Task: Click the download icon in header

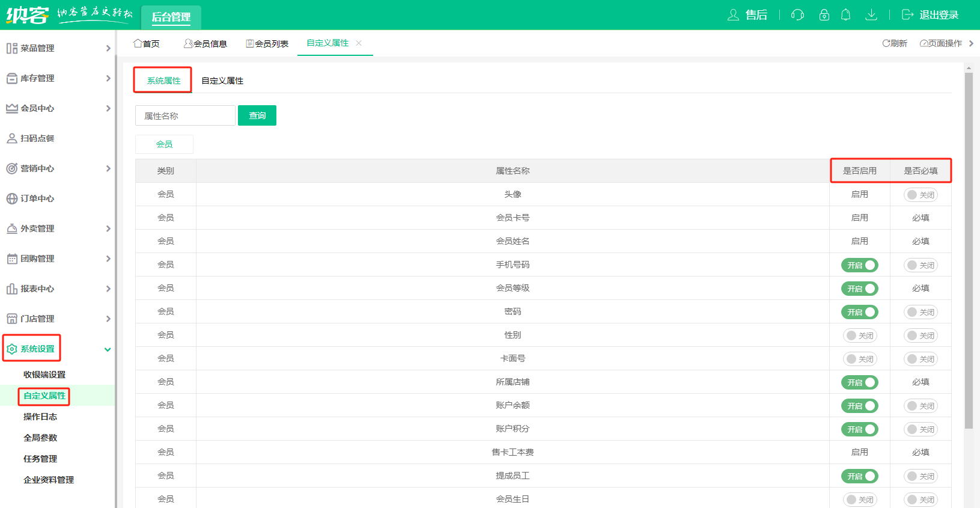Action: [x=871, y=15]
